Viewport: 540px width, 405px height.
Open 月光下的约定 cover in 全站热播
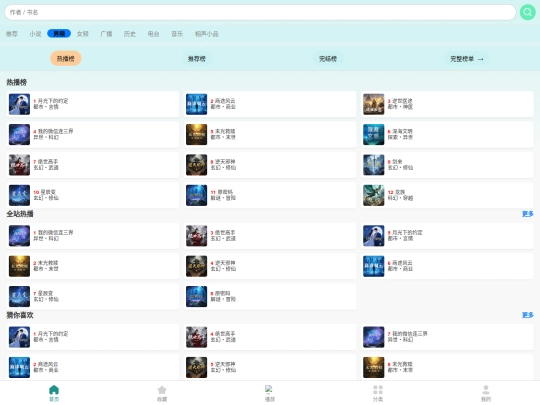coord(374,236)
